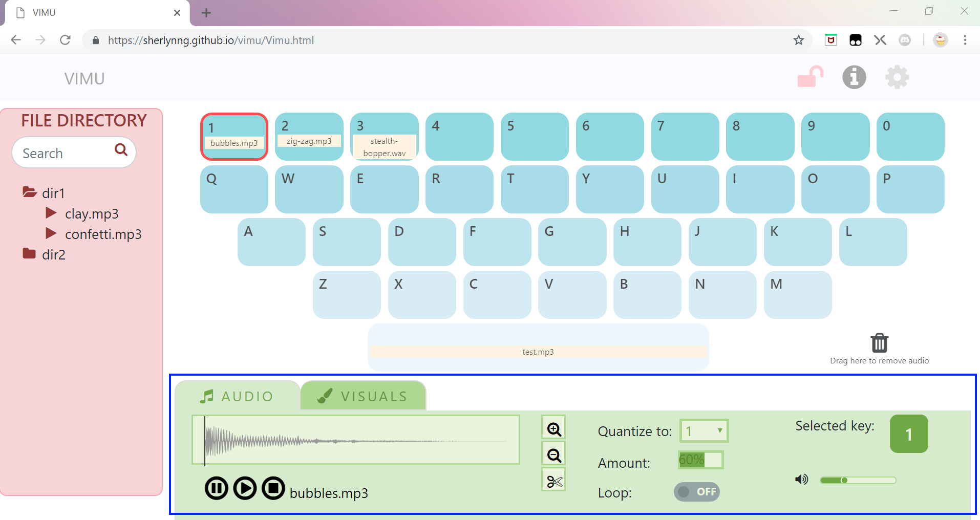
Task: Switch to the VISUALS tab
Action: [x=363, y=396]
